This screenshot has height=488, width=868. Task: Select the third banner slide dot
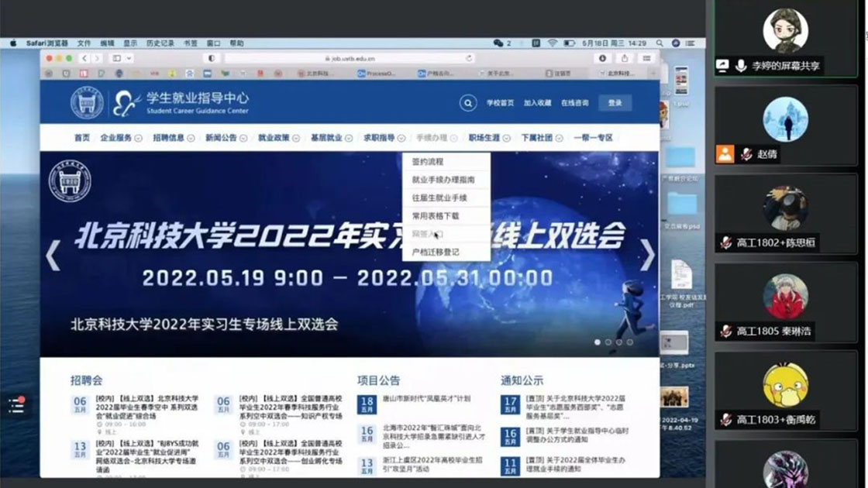pos(619,342)
